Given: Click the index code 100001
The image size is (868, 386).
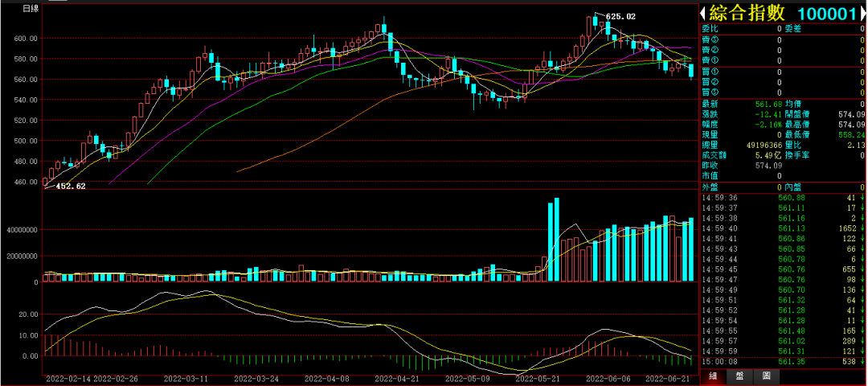Looking at the screenshot, I should point(828,14).
